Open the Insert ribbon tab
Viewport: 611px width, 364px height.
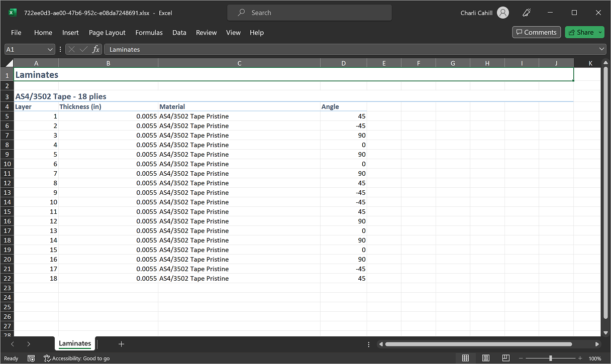(x=70, y=32)
